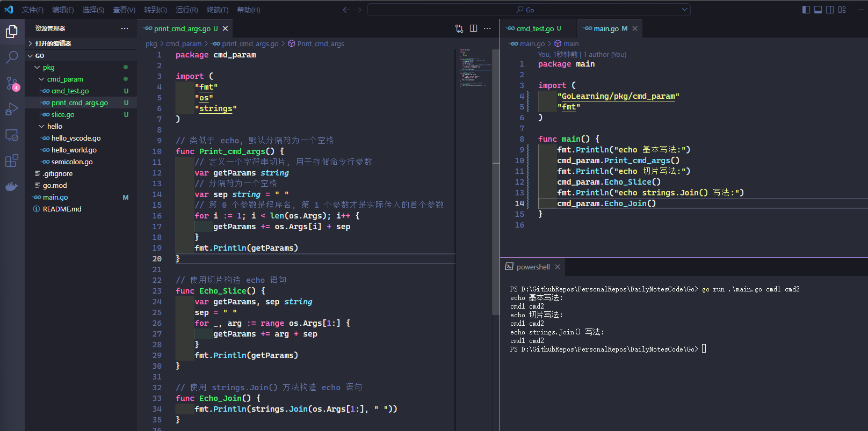Click the main.go breadcrumb in the right editor
Image resolution: width=868 pixels, height=431 pixels.
pos(527,44)
